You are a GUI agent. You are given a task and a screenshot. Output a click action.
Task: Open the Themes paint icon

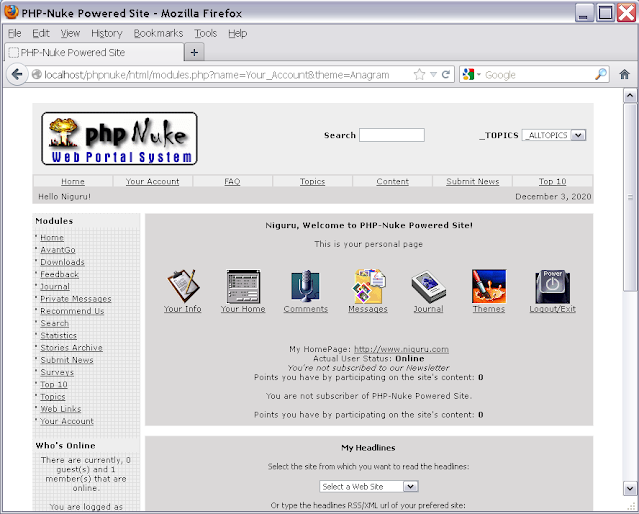point(489,286)
